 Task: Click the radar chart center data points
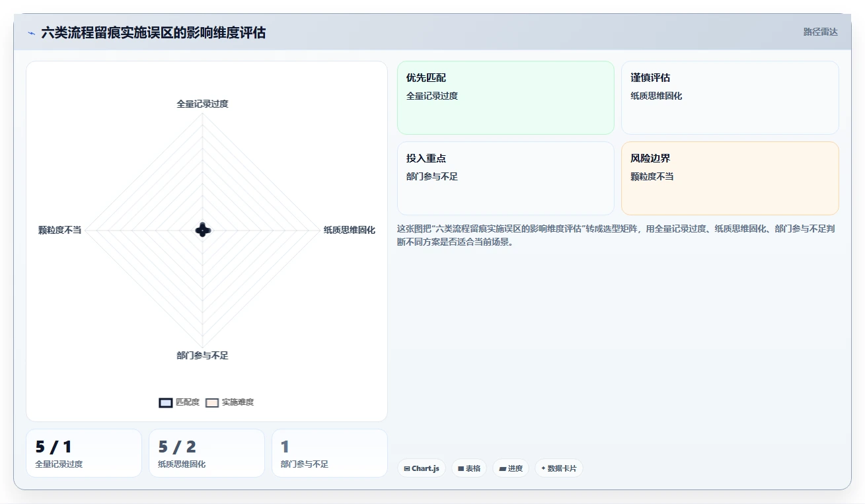tap(203, 230)
